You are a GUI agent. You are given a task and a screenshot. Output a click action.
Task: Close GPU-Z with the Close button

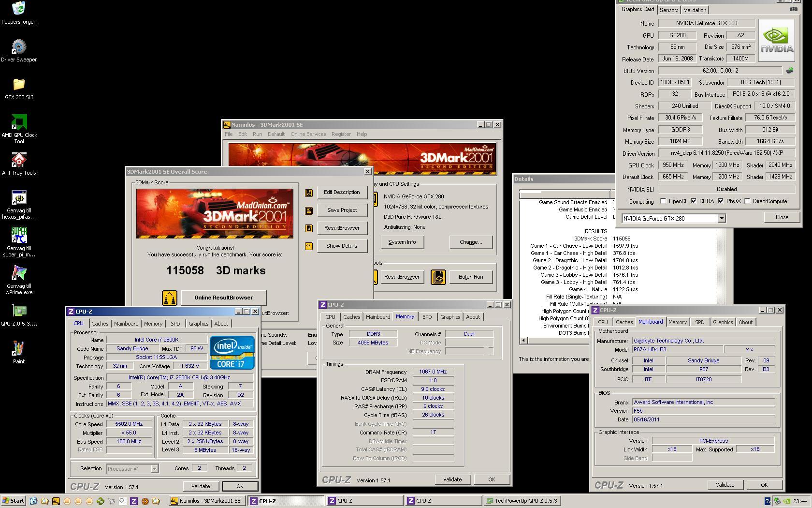point(782,217)
